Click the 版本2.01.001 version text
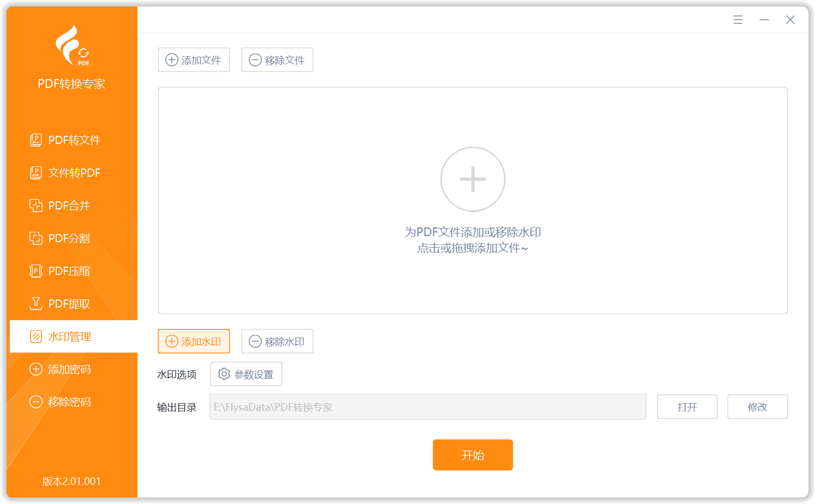The image size is (815, 504). 71,481
